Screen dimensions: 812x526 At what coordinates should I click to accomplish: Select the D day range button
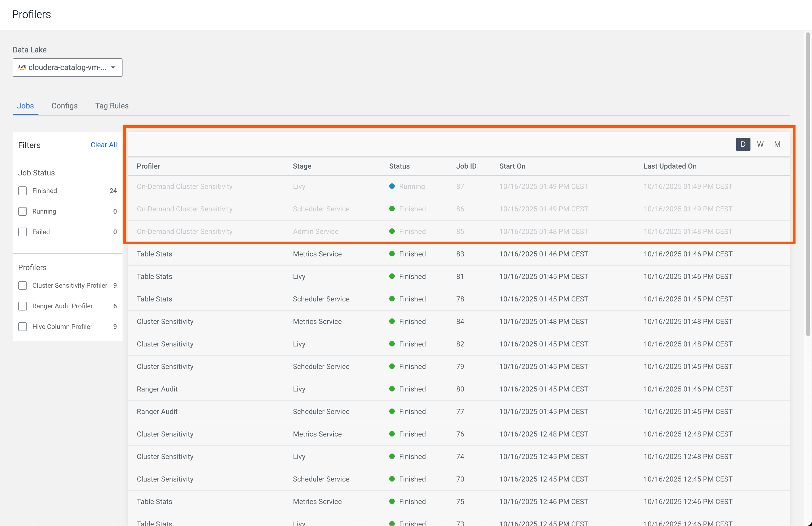tap(743, 144)
